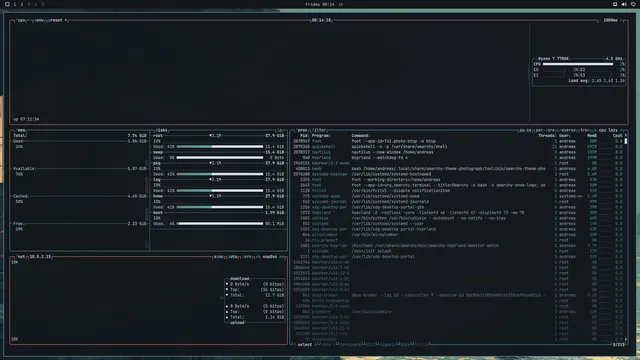This screenshot has height=360, width=640.
Task: Click the Threads column header
Action: tap(547, 136)
